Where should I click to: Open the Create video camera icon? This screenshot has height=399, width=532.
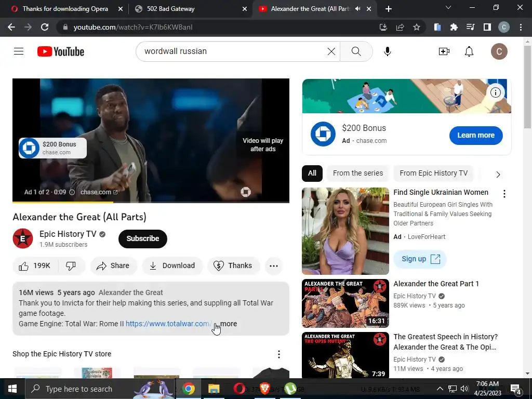point(444,51)
